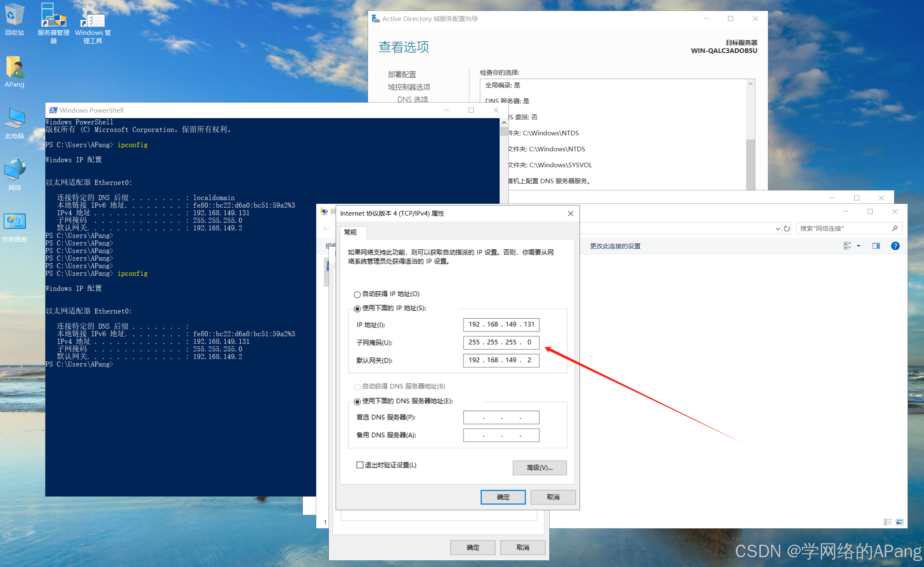924x567 pixels.
Task: Click the blue help question-mark icon
Action: point(895,246)
